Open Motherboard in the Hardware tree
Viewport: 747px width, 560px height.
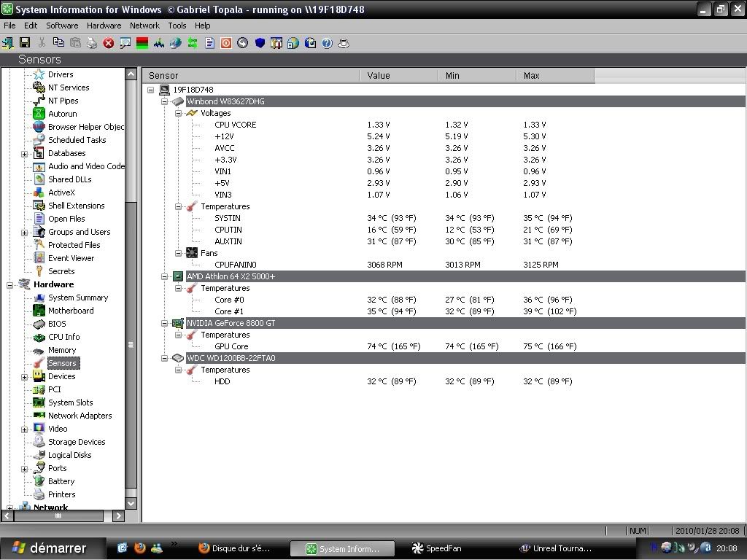click(71, 311)
